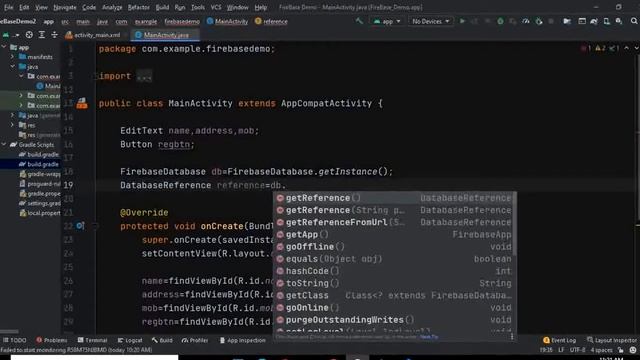Open completion popup three-dot options
Viewport: 640px width, 360px height.
click(x=512, y=337)
